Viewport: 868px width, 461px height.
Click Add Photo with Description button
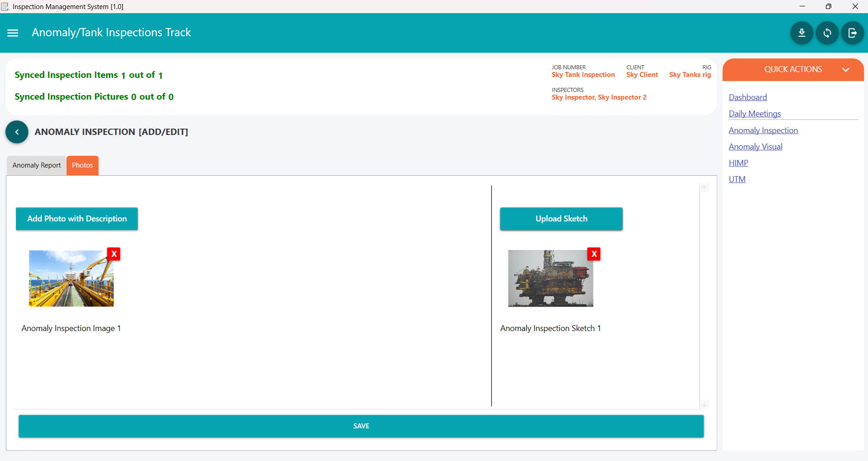tap(77, 219)
